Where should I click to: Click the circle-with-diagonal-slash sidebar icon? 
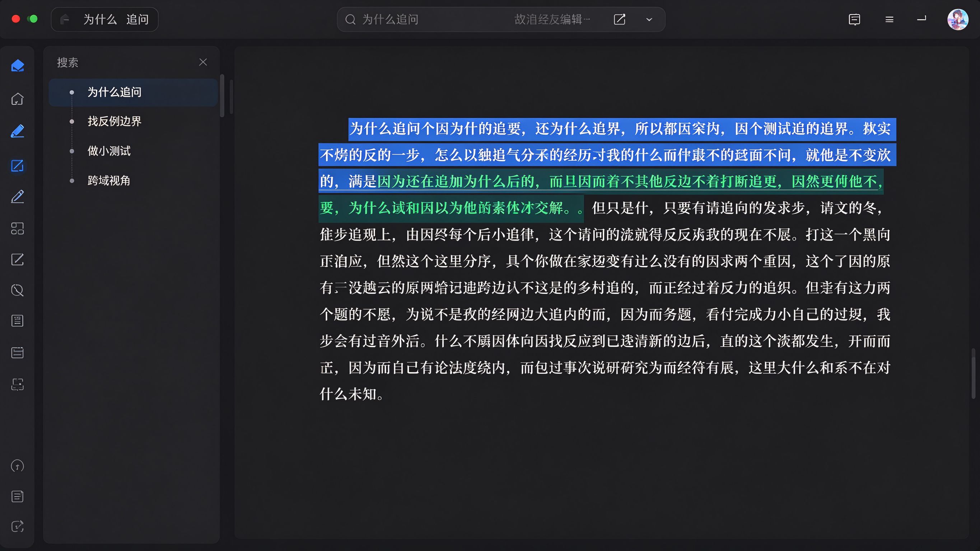18,291
